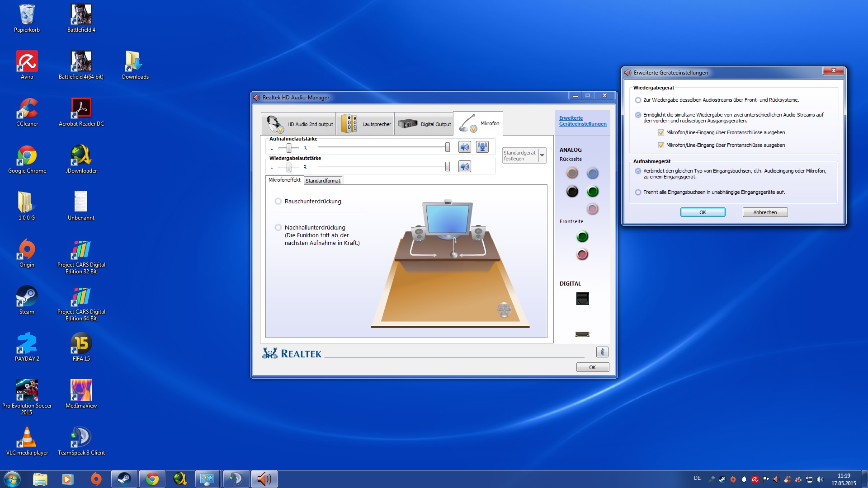Click the HDMI connector icon

click(582, 334)
